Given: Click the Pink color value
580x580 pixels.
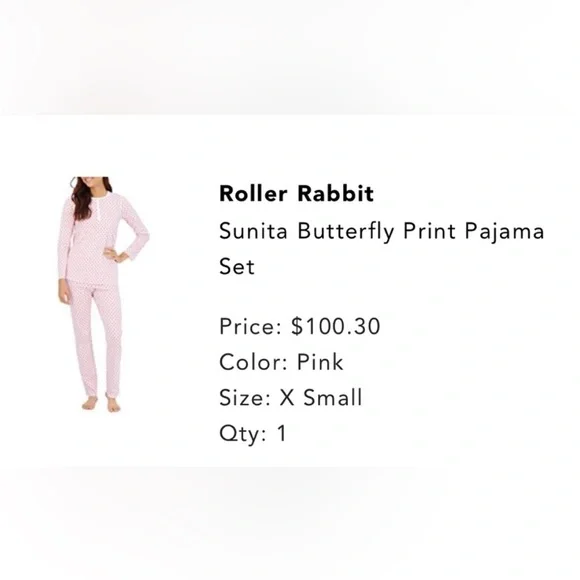Looking at the screenshot, I should coord(320,362).
